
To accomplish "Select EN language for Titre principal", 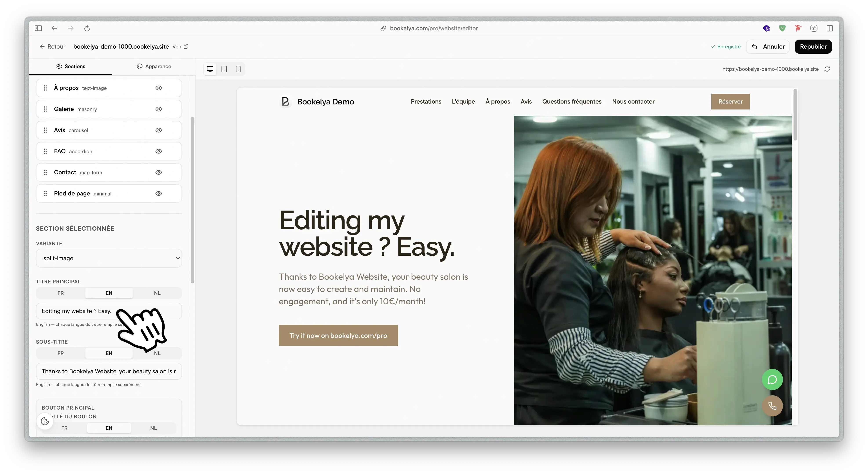I will tap(109, 293).
